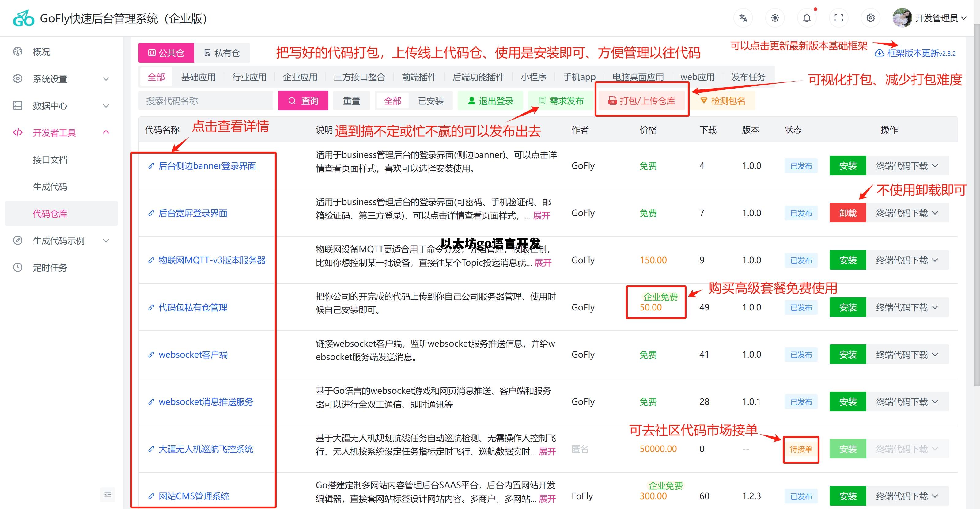Click the 退出登录 button
Screen dimensions: 980x509
(490, 101)
